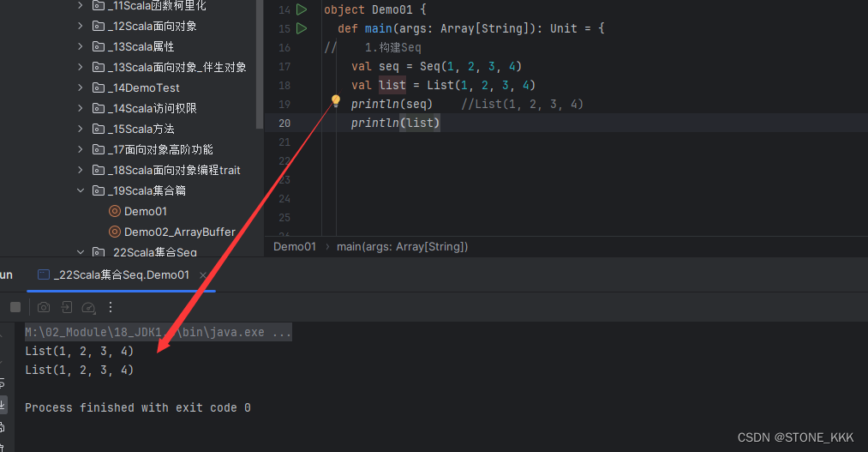Select the _14DemoTest folder row
This screenshot has width=868, height=452.
point(128,87)
